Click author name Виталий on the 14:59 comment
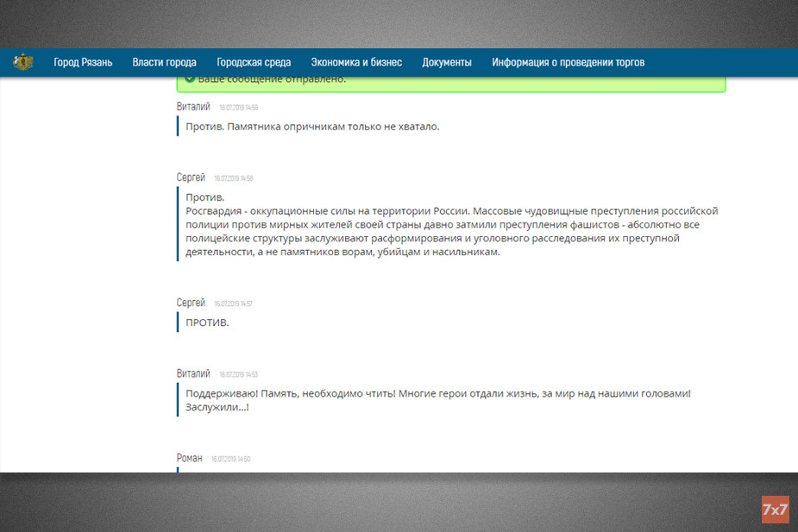Viewport: 798px width, 532px height. tap(193, 107)
